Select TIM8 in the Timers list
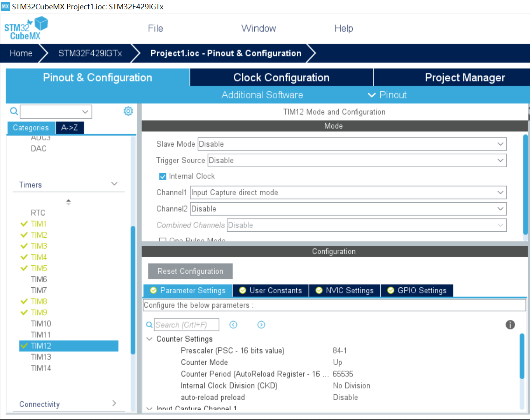Image resolution: width=530 pixels, height=420 pixels. (39, 301)
